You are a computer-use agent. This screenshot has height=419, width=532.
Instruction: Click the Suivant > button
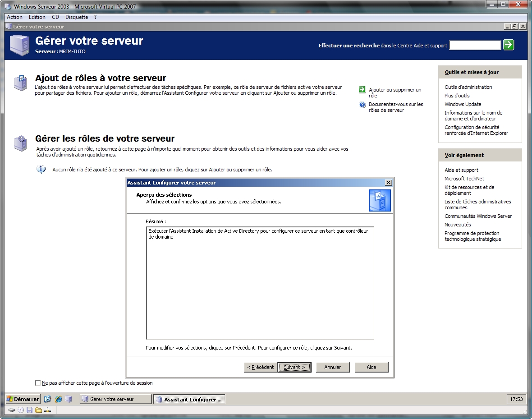click(x=294, y=367)
